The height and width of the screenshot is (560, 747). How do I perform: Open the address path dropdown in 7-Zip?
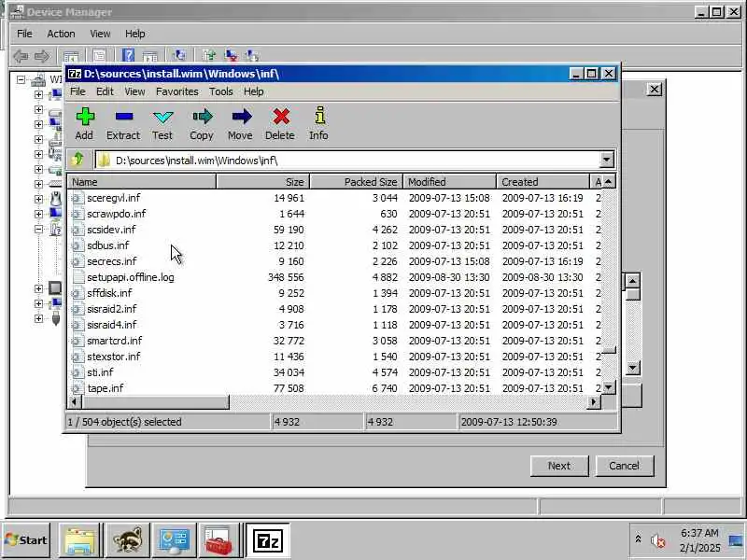[x=606, y=160]
